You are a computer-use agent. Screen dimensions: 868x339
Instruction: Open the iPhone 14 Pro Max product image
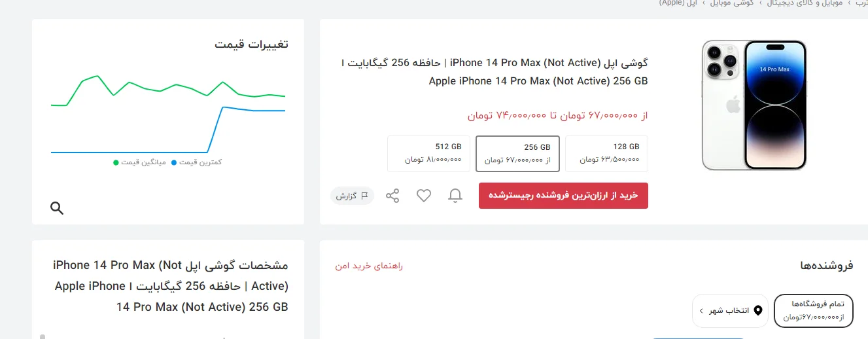click(x=754, y=105)
